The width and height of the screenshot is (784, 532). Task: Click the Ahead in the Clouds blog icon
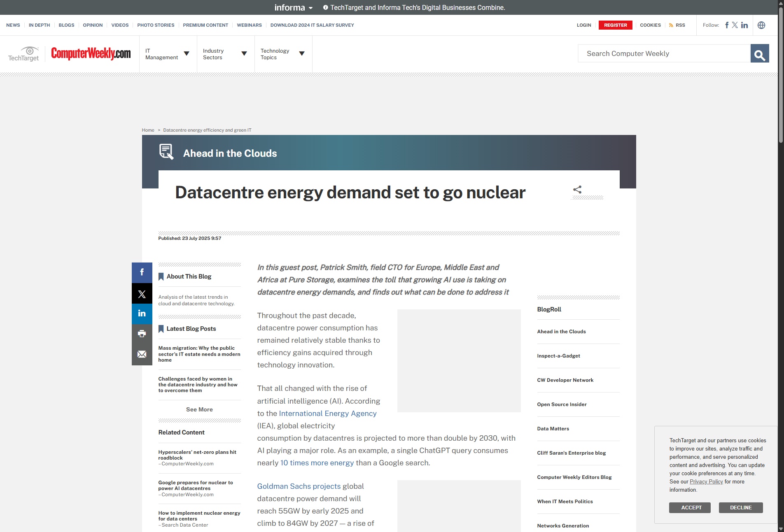coord(166,151)
